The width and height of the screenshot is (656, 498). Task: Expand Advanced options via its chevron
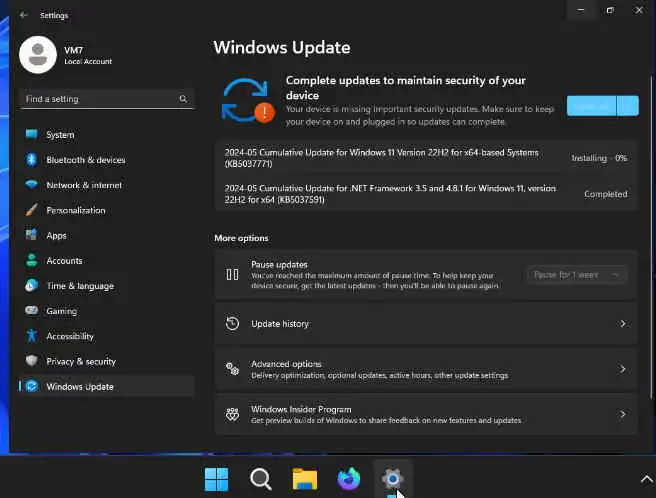623,369
